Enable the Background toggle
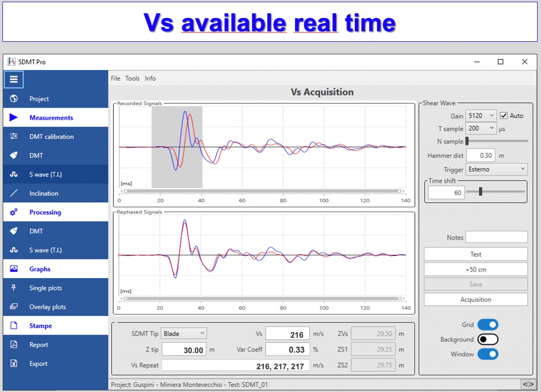The height and width of the screenshot is (392, 541). [x=488, y=339]
